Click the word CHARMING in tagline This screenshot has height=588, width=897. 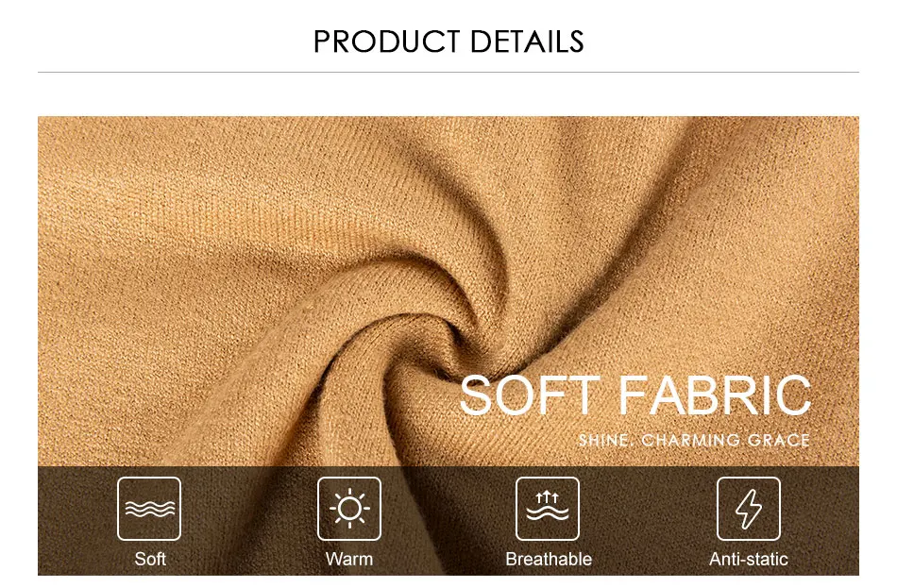coord(690,441)
